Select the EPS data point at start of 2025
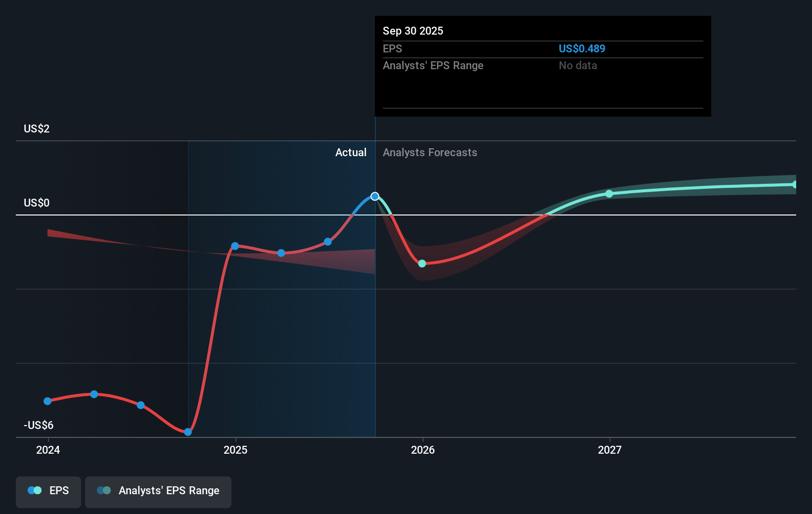Viewport: 812px width, 514px height. [x=235, y=246]
